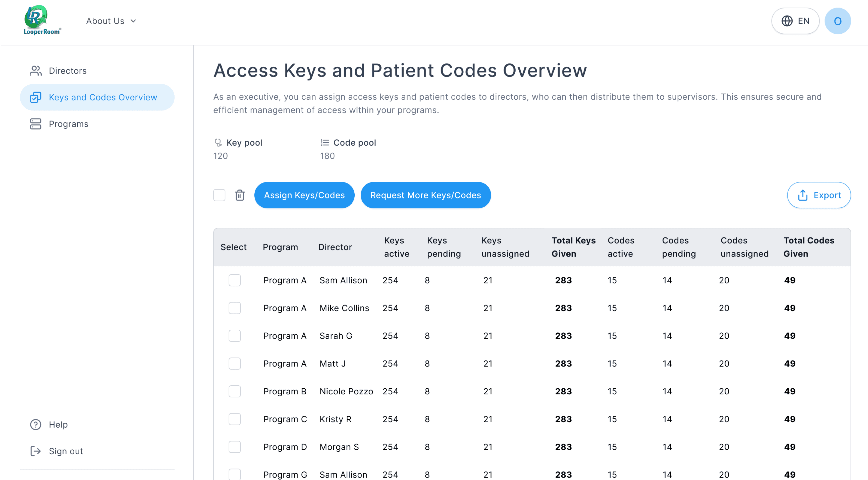The image size is (868, 480).
Task: Click the Keys and Codes Overview sidebar icon
Action: coord(35,97)
